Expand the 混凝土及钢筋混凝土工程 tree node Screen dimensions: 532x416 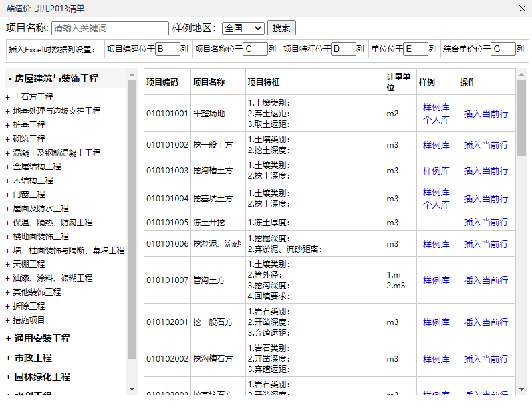pyautogui.click(x=7, y=153)
